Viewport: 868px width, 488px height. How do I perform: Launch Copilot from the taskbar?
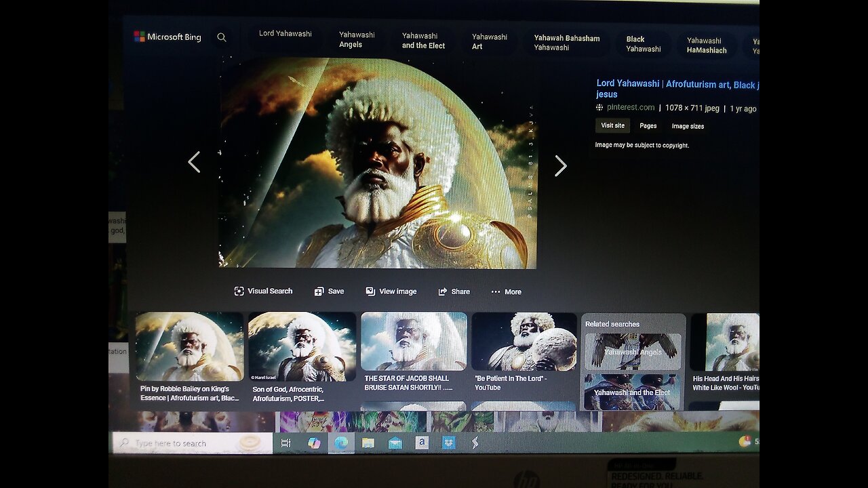(x=314, y=443)
